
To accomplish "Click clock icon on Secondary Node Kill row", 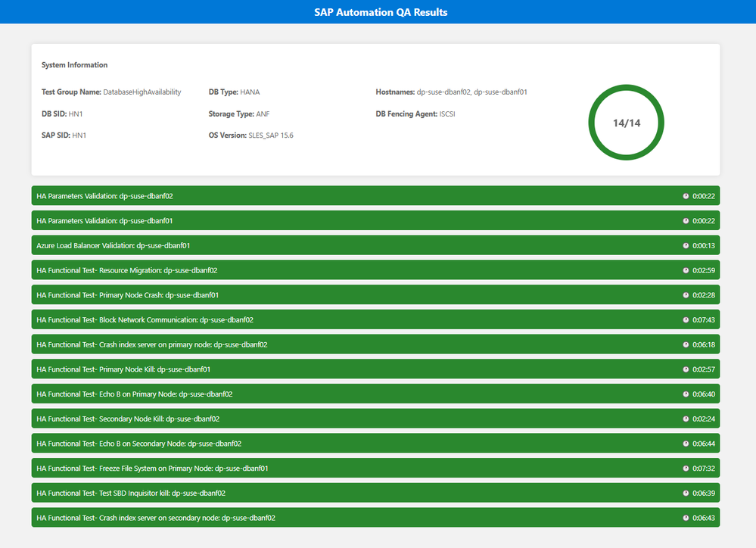I will click(x=686, y=419).
